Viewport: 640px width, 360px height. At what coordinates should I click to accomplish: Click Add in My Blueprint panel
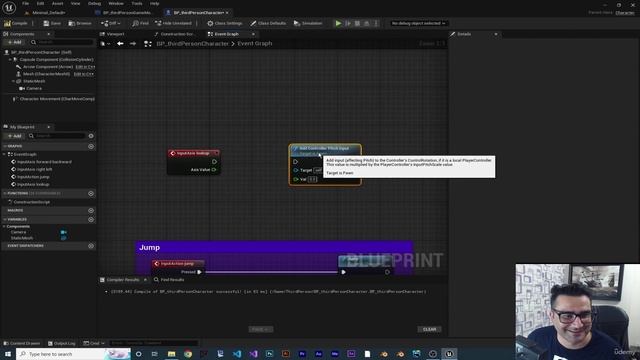click(x=14, y=136)
